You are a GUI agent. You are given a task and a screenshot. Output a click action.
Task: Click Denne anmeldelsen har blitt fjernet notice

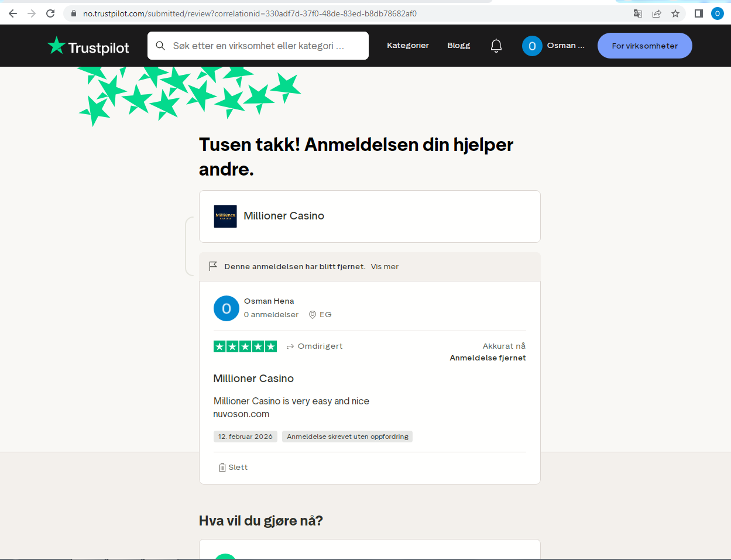point(295,267)
